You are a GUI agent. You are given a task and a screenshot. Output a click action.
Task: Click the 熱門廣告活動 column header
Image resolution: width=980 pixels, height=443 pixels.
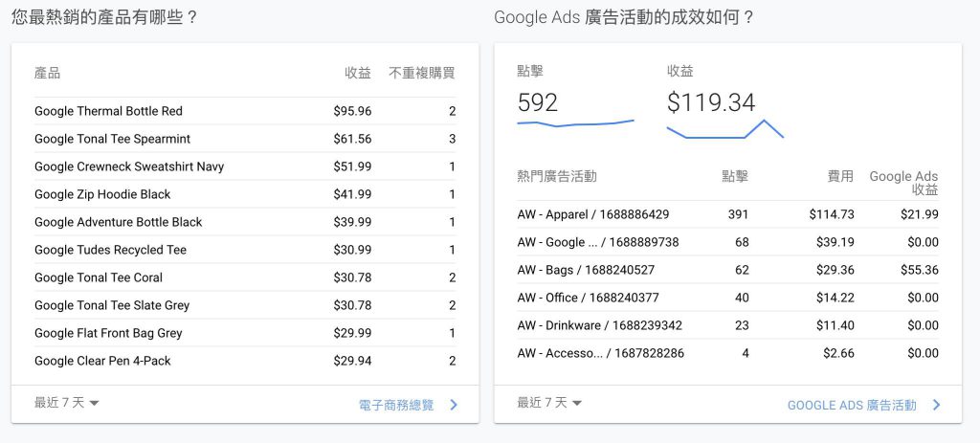point(557,176)
